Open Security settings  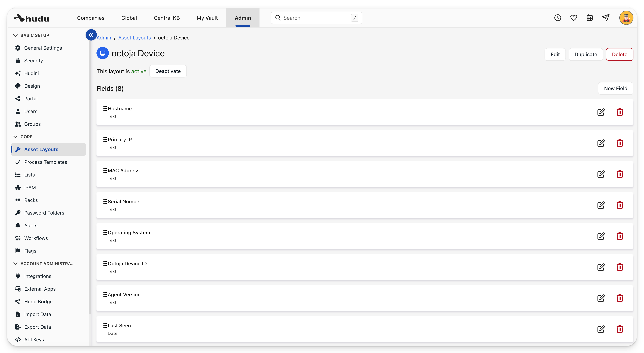click(48, 61)
